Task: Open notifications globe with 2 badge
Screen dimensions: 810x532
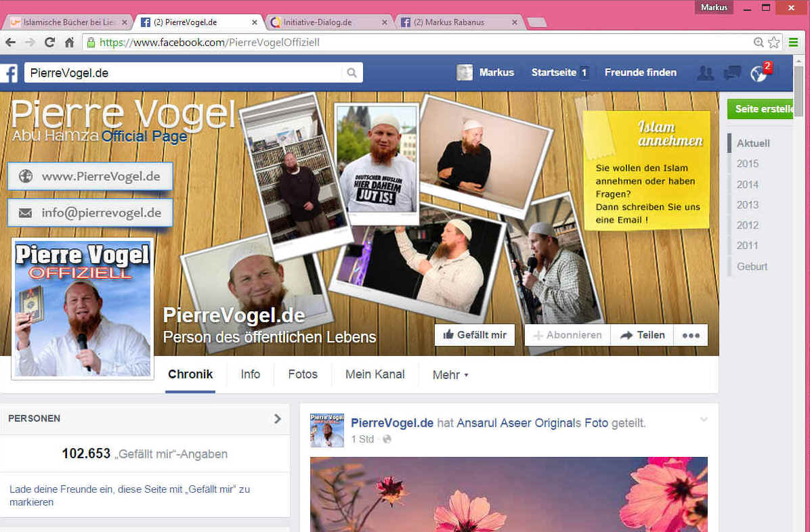Action: tap(760, 73)
